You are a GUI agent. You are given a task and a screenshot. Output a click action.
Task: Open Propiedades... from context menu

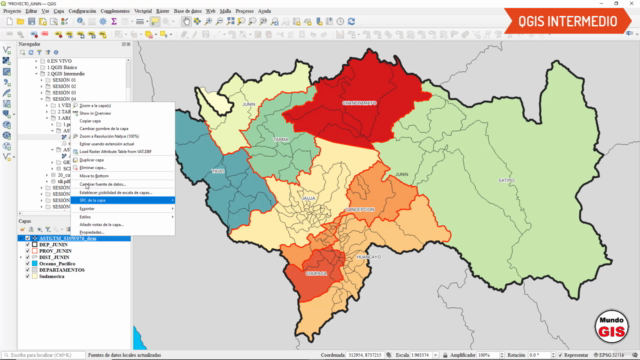tap(123, 232)
